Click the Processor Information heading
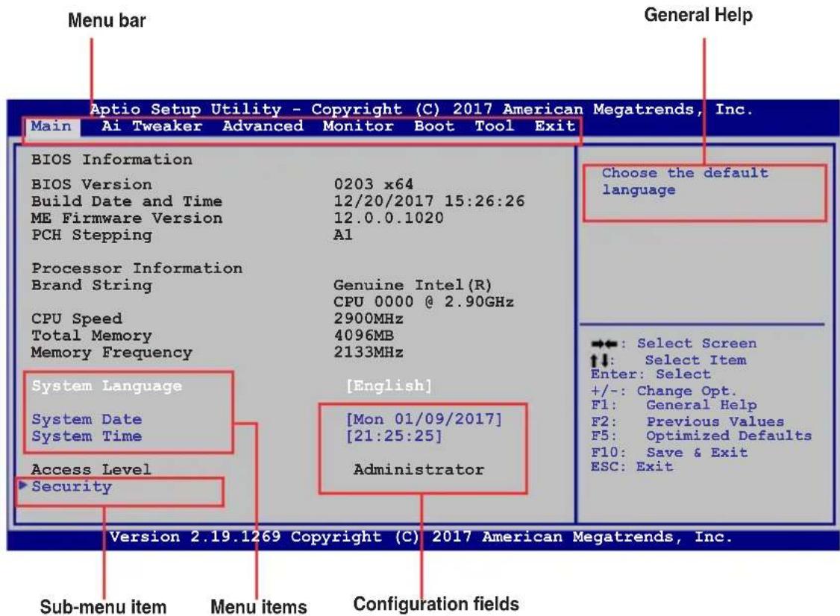This screenshot has height=616, width=840. pos(137,268)
